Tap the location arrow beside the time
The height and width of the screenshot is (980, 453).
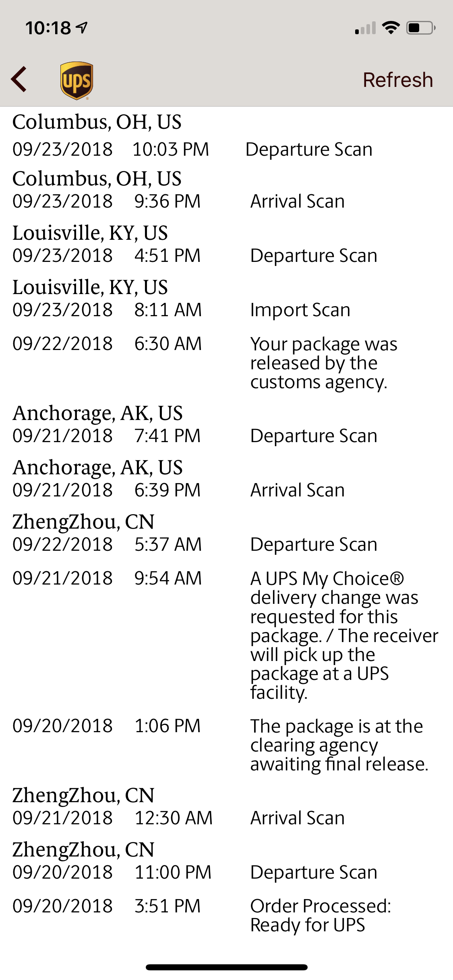click(82, 27)
